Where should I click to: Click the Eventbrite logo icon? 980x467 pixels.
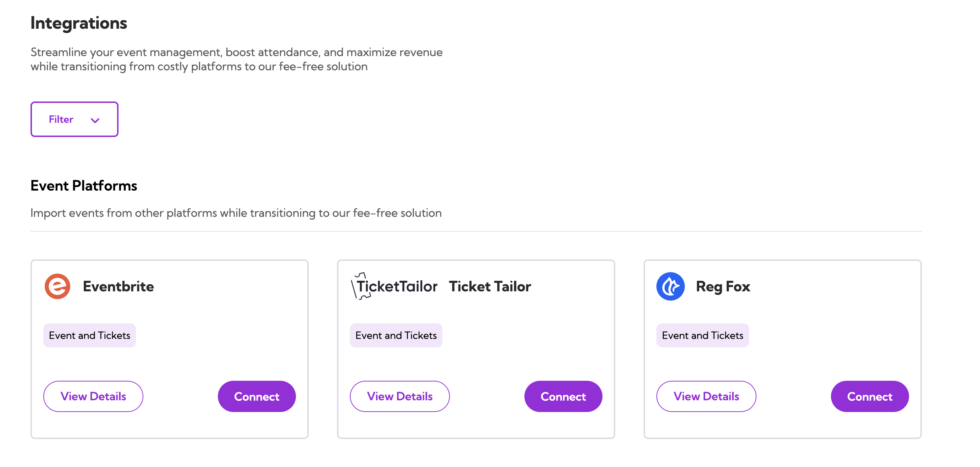click(x=57, y=286)
